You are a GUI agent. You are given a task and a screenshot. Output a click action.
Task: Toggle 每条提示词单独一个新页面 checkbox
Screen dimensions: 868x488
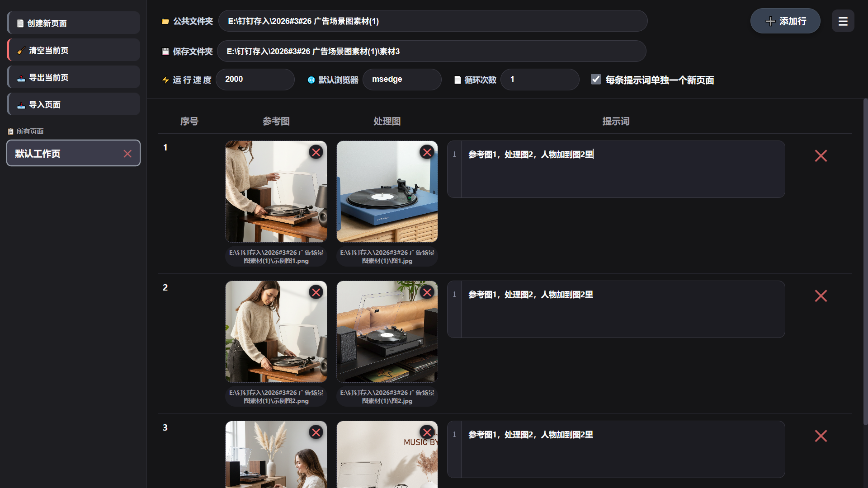(596, 80)
